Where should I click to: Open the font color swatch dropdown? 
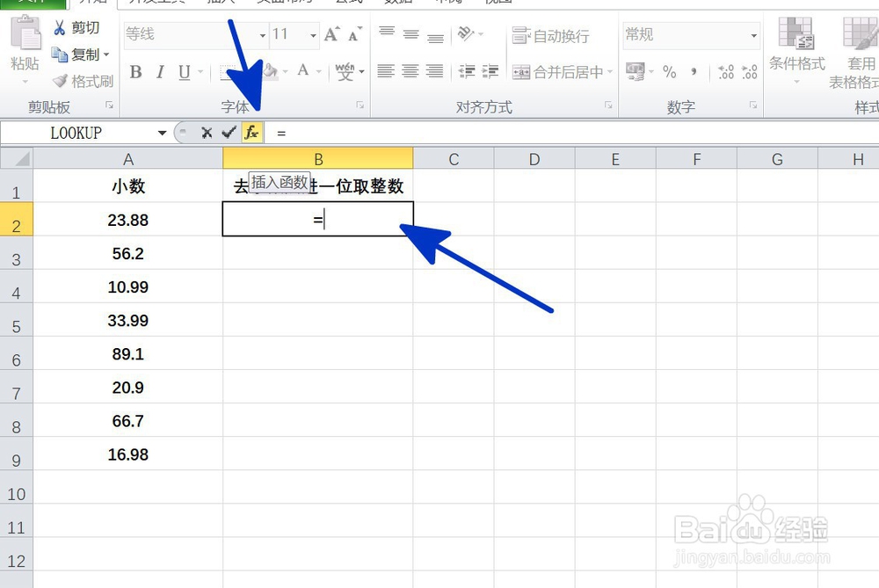317,72
